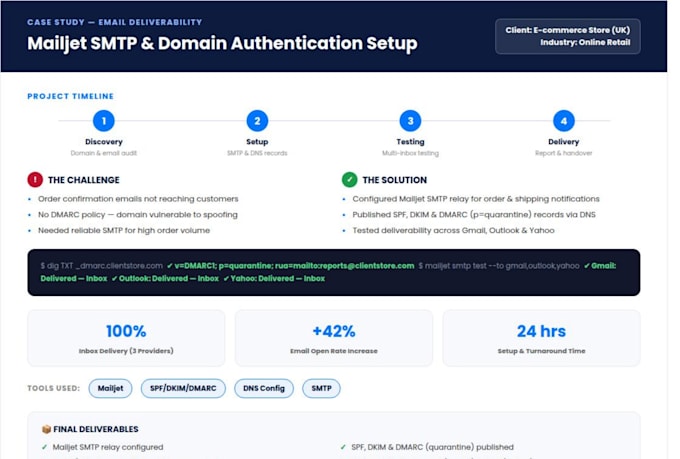680x459 pixels.
Task: Click the Project Timeline heading
Action: tap(70, 96)
